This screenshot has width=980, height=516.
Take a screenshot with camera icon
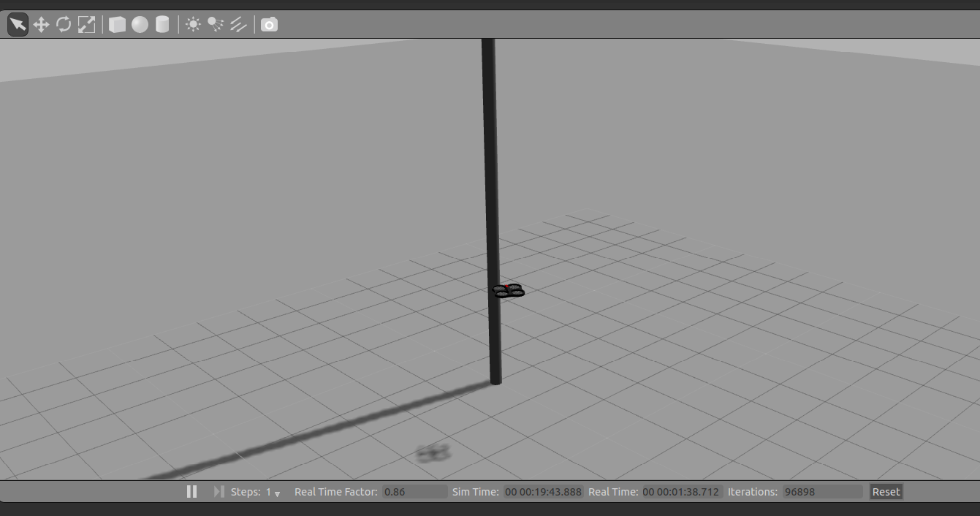click(269, 25)
